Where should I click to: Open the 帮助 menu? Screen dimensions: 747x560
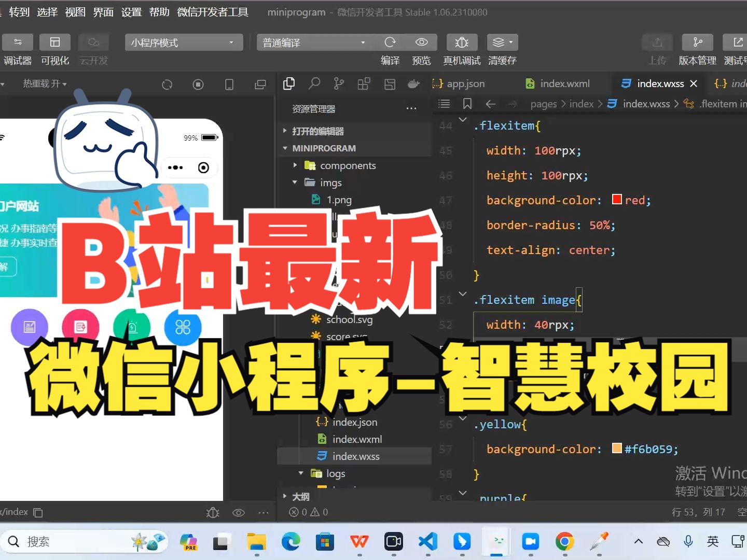159,12
